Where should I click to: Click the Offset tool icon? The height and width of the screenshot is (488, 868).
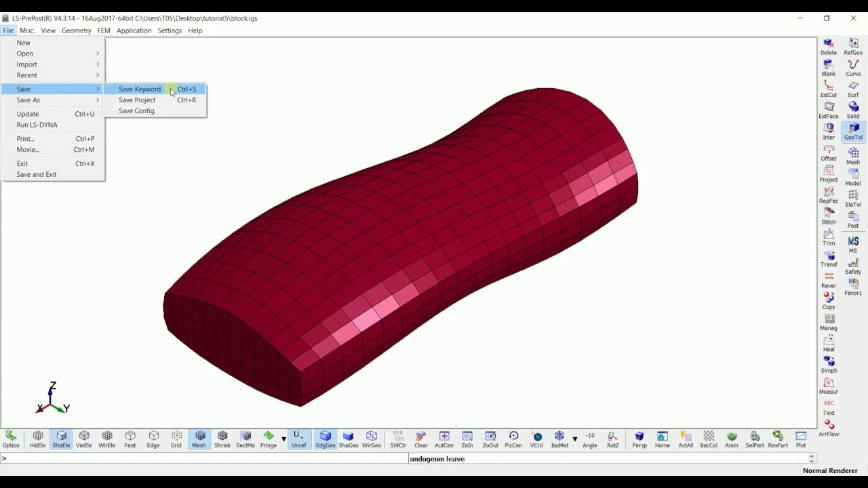coord(829,152)
